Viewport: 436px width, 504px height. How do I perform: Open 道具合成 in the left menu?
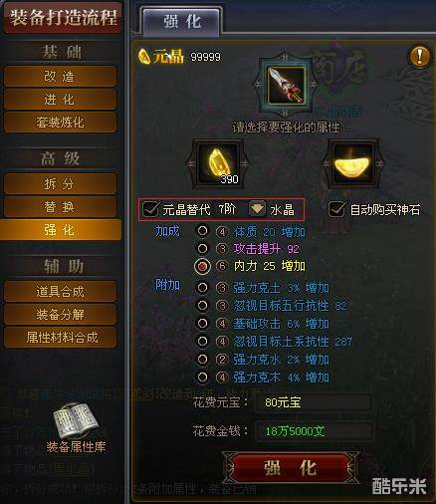point(60,292)
